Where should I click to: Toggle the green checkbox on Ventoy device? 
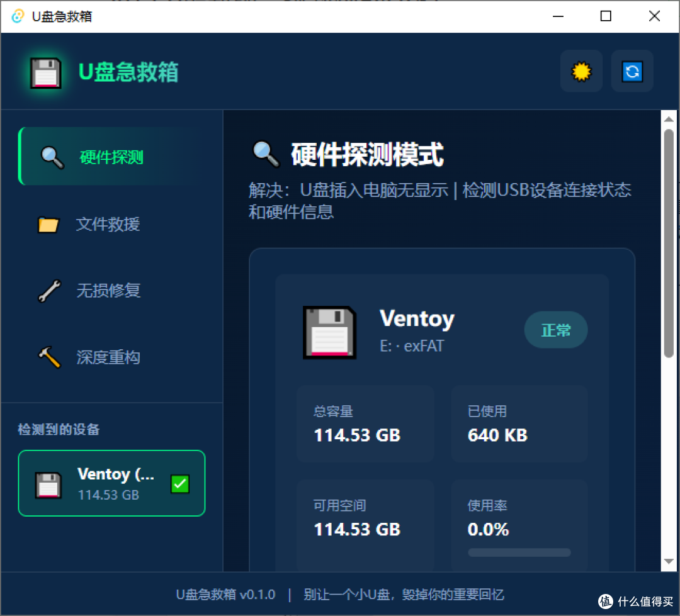pos(180,484)
